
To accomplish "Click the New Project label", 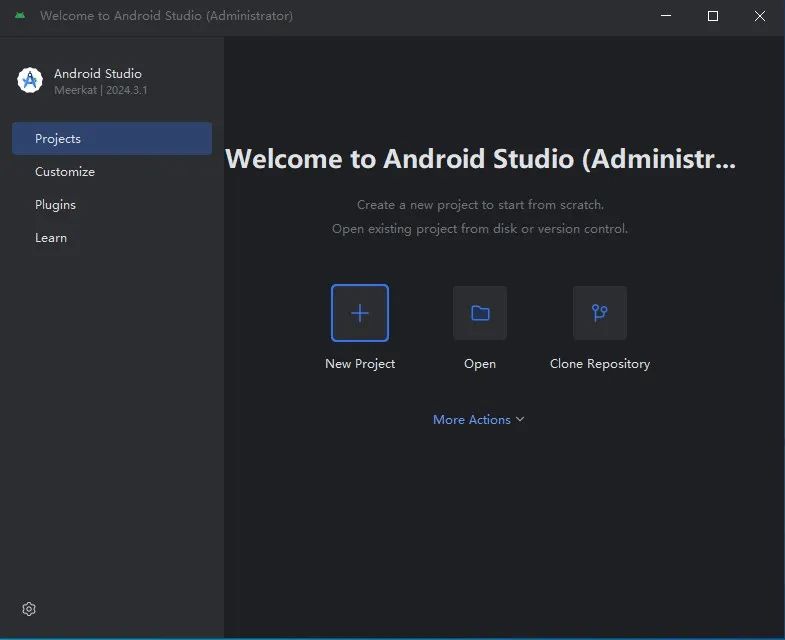I will [x=360, y=364].
